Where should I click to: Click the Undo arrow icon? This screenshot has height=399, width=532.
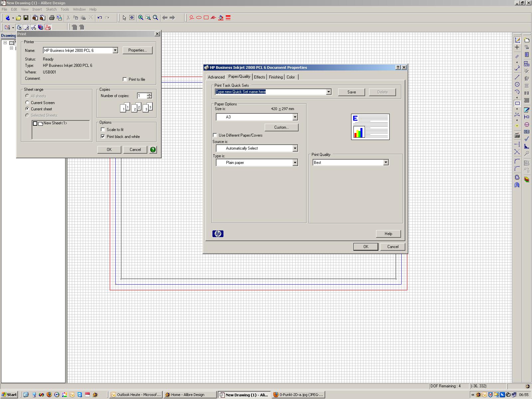coord(100,18)
